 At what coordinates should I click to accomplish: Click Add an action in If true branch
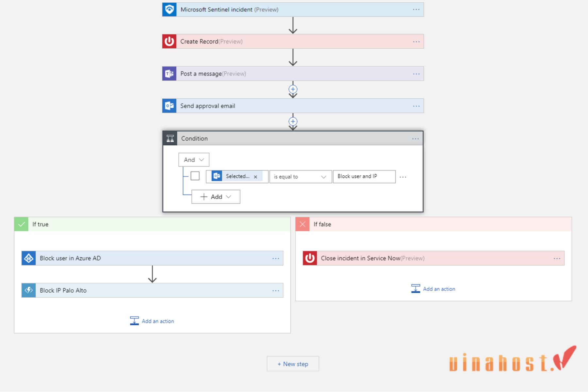pyautogui.click(x=152, y=321)
